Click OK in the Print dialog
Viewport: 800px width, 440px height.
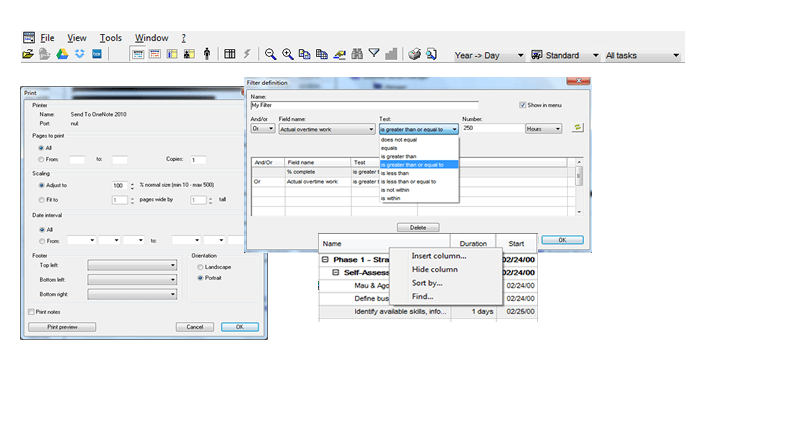[x=240, y=327]
